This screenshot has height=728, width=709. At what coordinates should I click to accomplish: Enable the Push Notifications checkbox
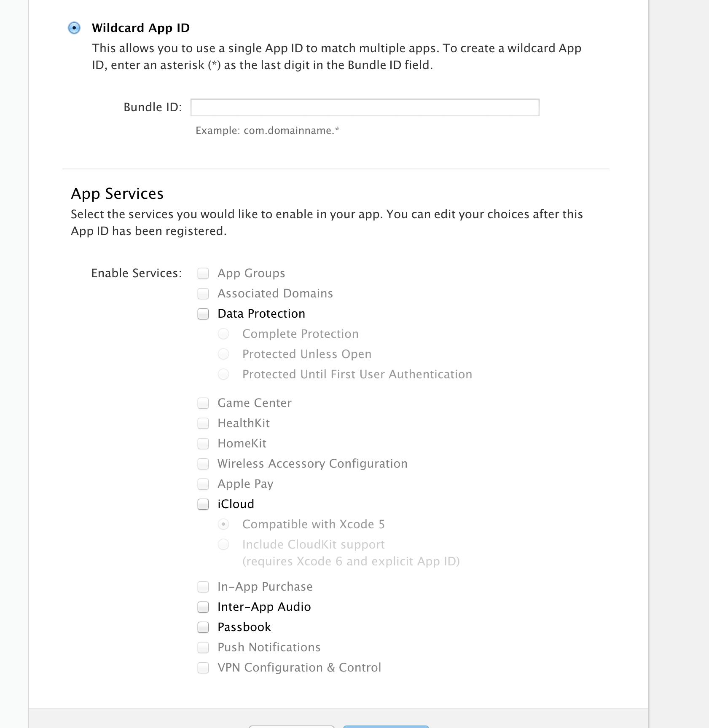coord(203,648)
